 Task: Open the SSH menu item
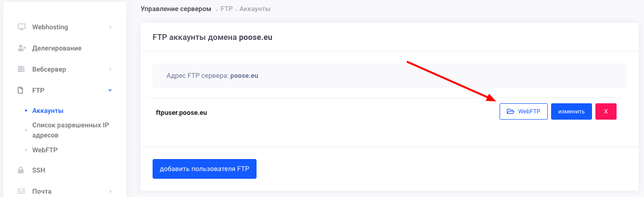coord(39,170)
